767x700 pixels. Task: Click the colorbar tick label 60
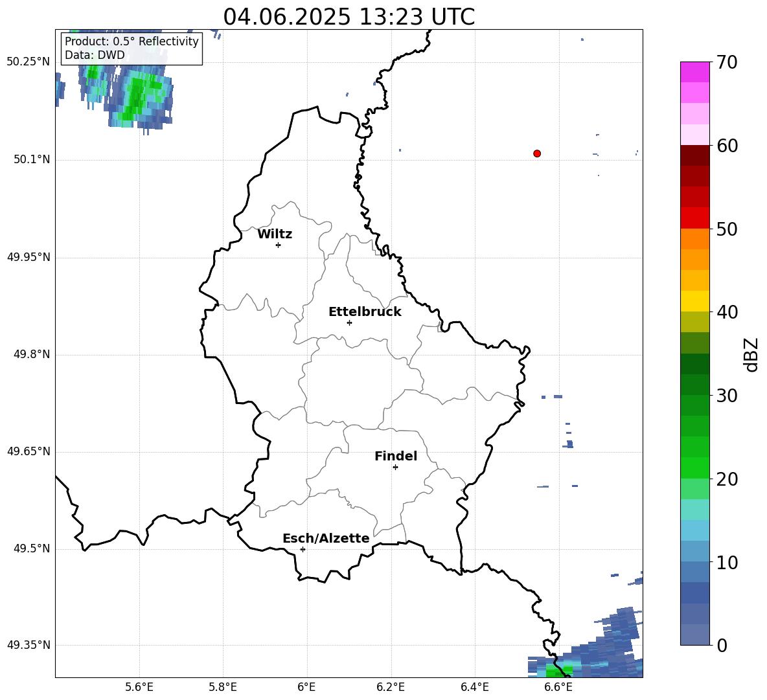pyautogui.click(x=727, y=146)
